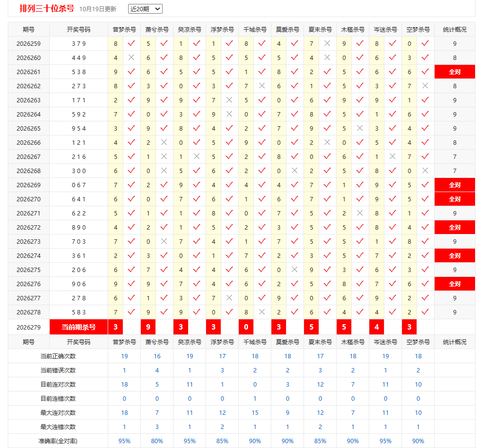Click the winning number 3 7 9

click(79, 44)
